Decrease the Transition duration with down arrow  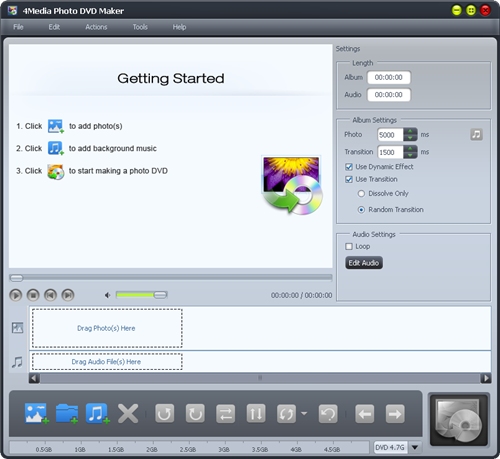[410, 155]
